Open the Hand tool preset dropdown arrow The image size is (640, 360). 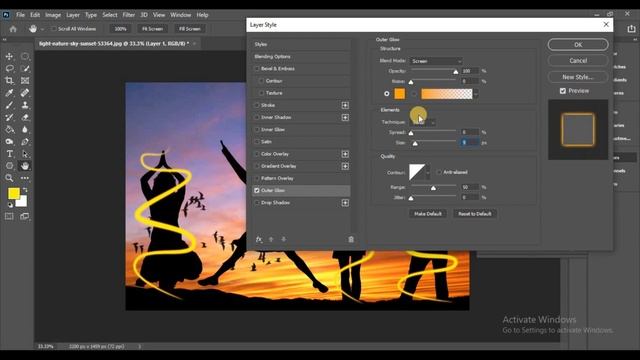42,29
